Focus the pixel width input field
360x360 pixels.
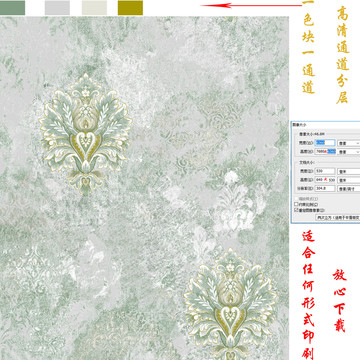(x=325, y=143)
